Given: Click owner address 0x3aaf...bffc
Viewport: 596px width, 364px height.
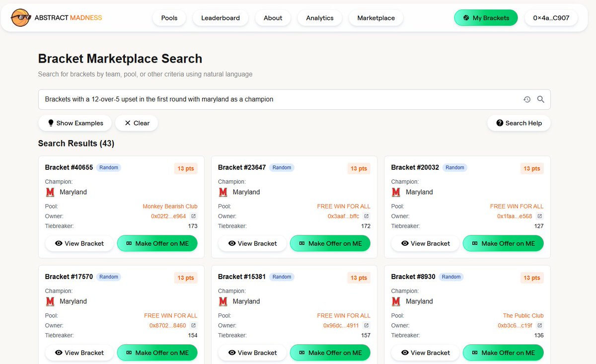Looking at the screenshot, I should 343,216.
